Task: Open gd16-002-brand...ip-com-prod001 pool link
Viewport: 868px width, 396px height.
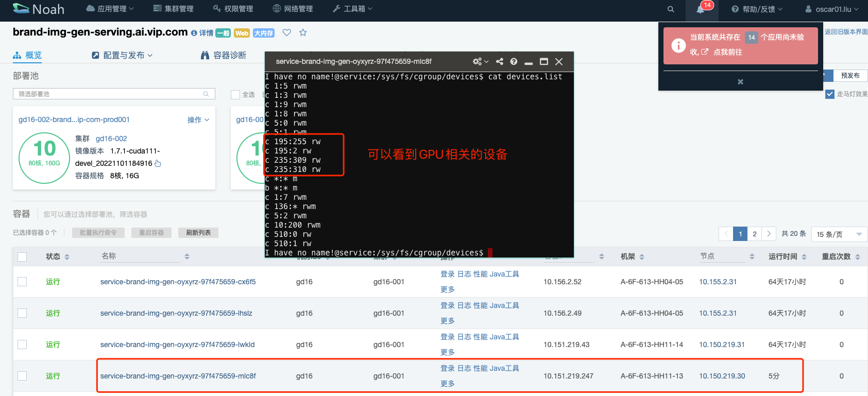Action: 74,119
